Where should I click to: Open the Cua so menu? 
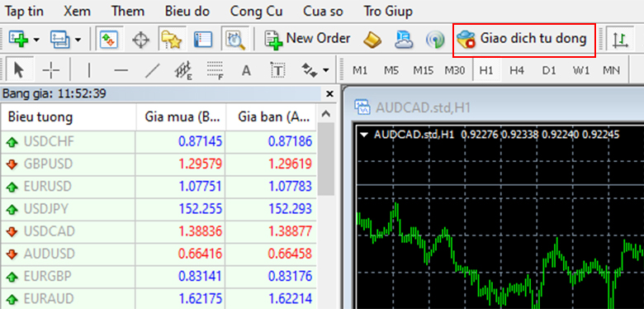point(323,11)
